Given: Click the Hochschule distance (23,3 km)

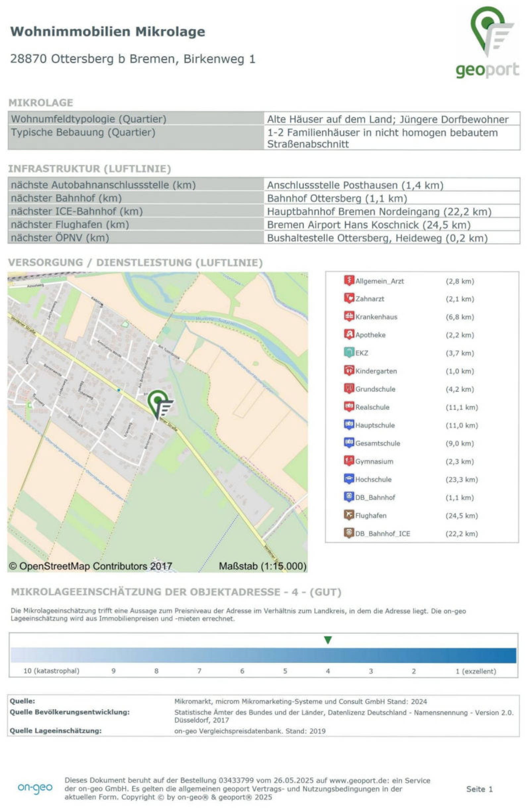Looking at the screenshot, I should (462, 479).
